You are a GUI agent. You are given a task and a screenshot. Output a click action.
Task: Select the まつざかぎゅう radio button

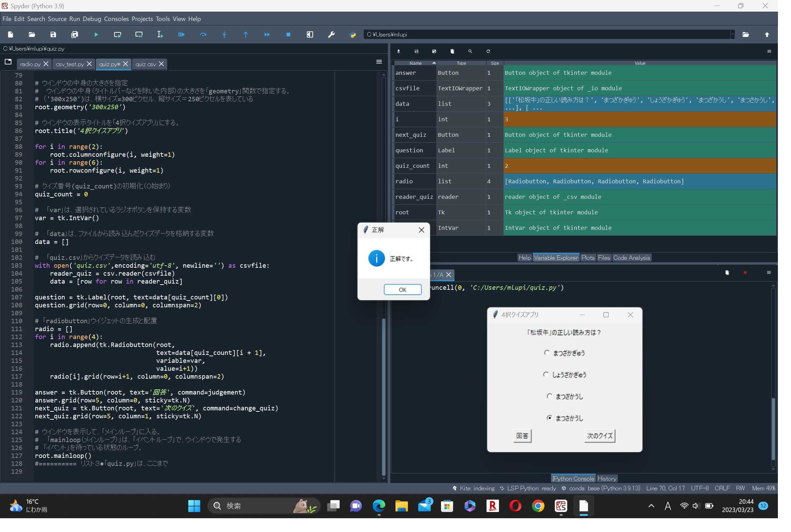coord(547,352)
